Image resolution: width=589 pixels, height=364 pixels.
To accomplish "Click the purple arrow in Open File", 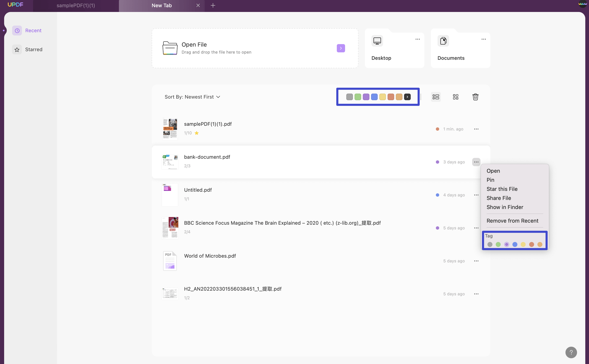I will pyautogui.click(x=341, y=48).
